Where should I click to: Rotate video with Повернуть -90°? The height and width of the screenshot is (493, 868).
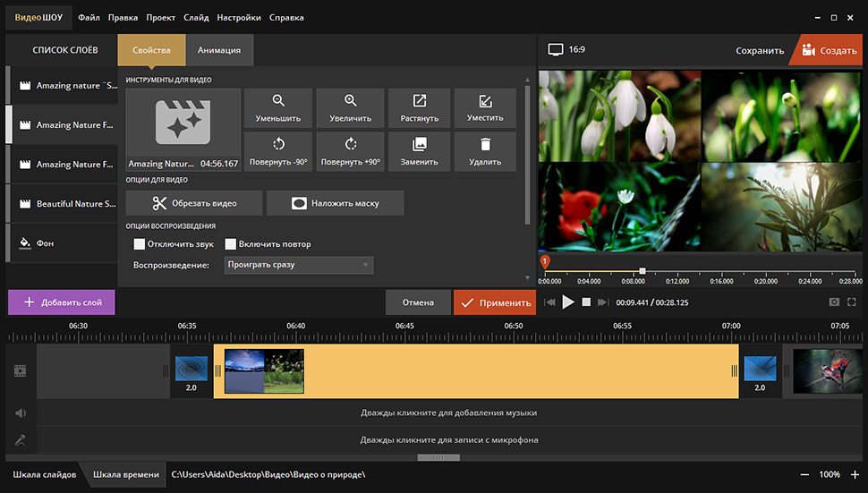[278, 151]
